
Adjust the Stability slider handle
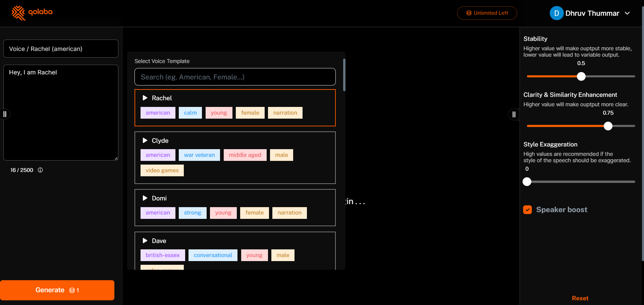point(581,76)
